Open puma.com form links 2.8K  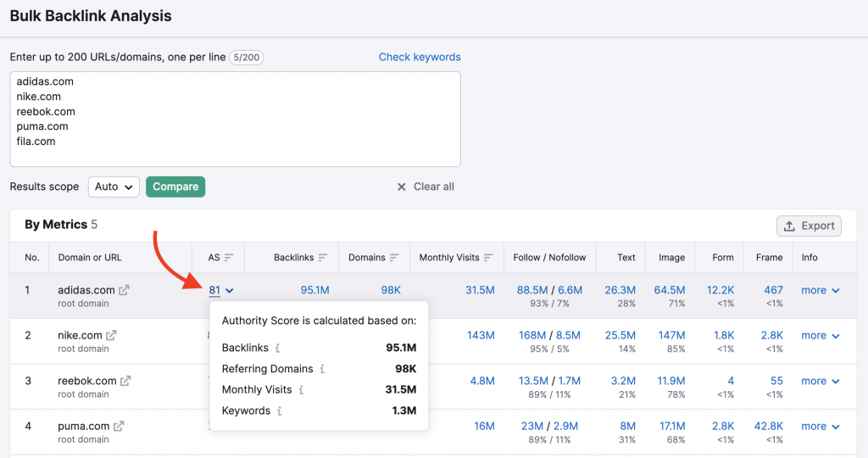click(723, 427)
